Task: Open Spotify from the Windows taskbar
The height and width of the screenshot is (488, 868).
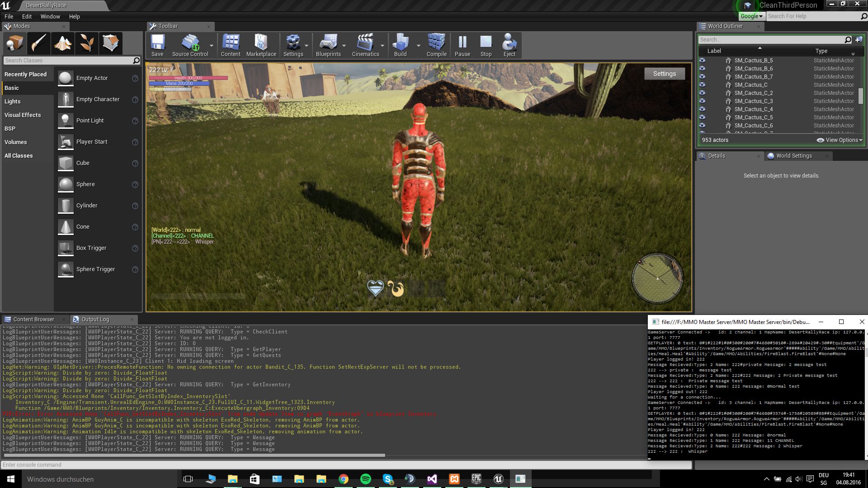Action: 366,479
